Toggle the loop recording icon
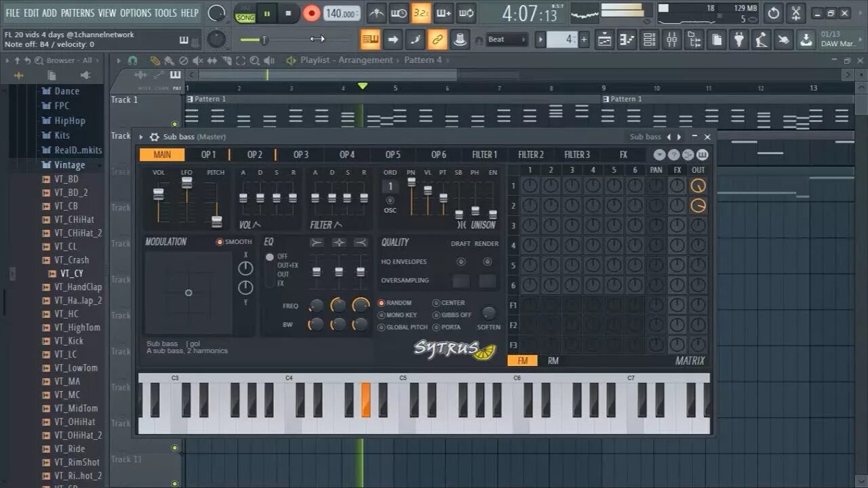 466,13
